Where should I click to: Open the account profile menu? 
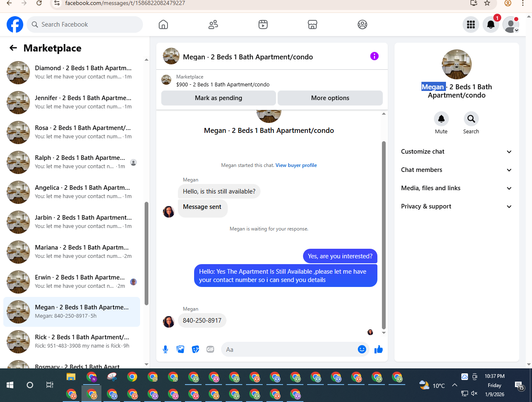coord(511,25)
